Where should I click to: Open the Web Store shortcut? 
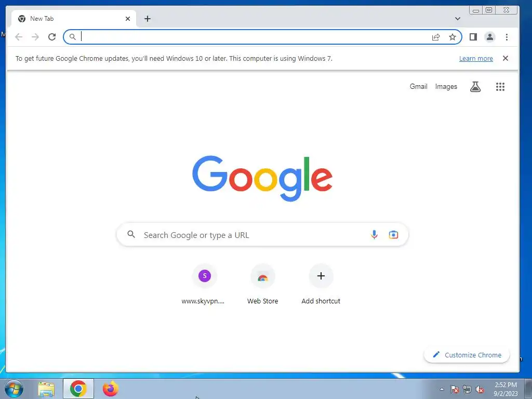262,285
